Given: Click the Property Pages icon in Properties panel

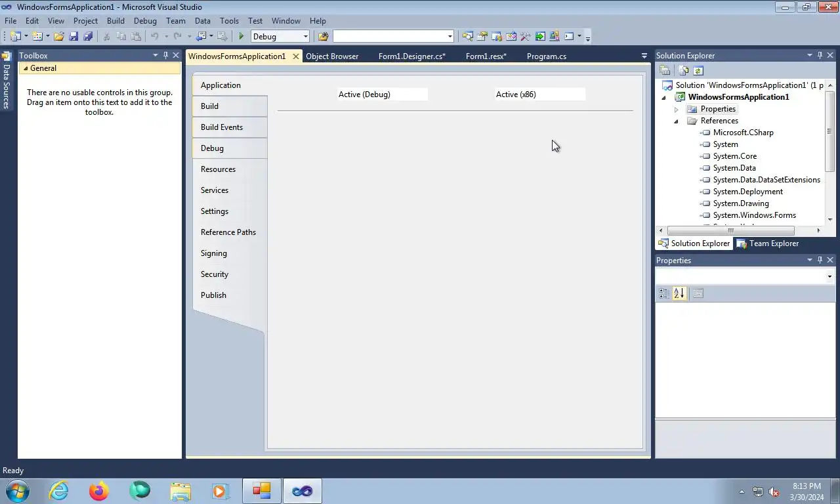Looking at the screenshot, I should pyautogui.click(x=698, y=293).
